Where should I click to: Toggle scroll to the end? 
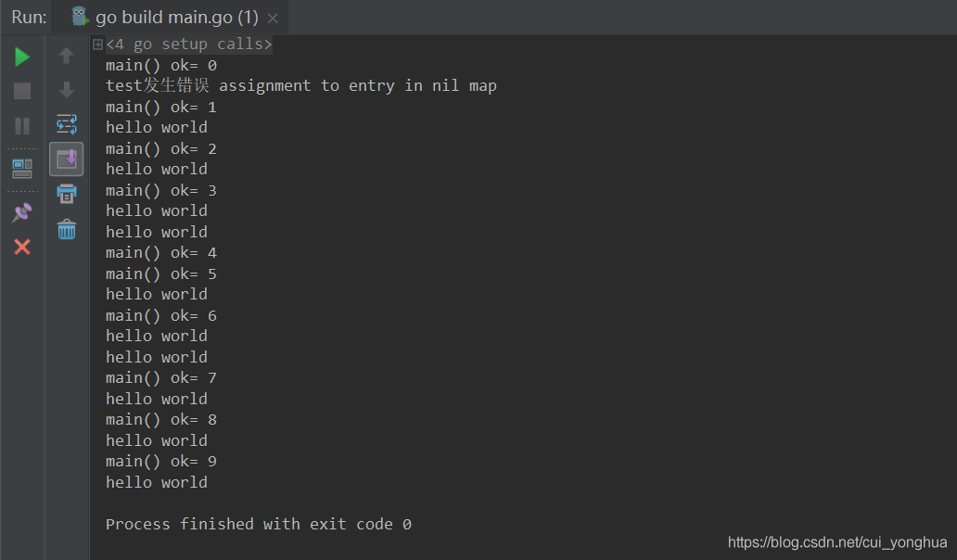pyautogui.click(x=66, y=159)
